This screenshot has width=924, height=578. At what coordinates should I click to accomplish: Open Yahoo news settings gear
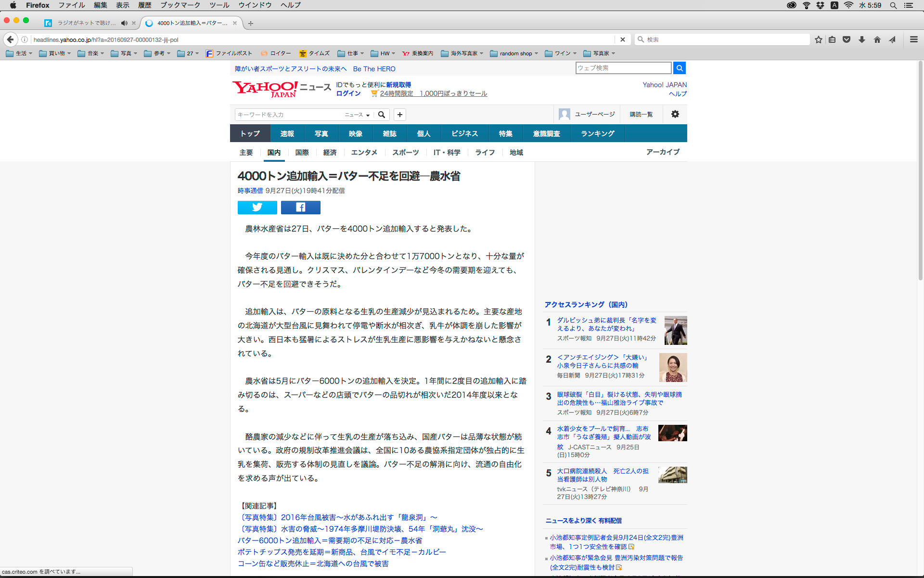tap(675, 114)
